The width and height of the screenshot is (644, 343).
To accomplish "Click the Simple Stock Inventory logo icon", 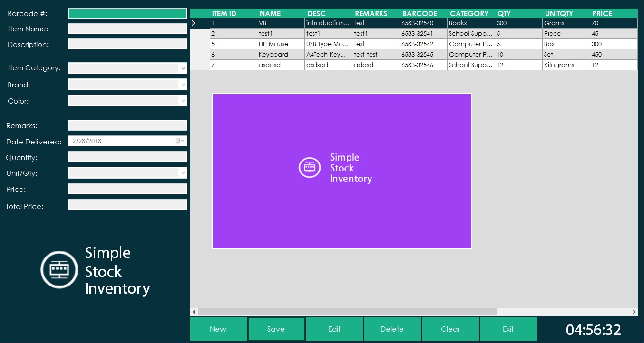I will tap(59, 270).
